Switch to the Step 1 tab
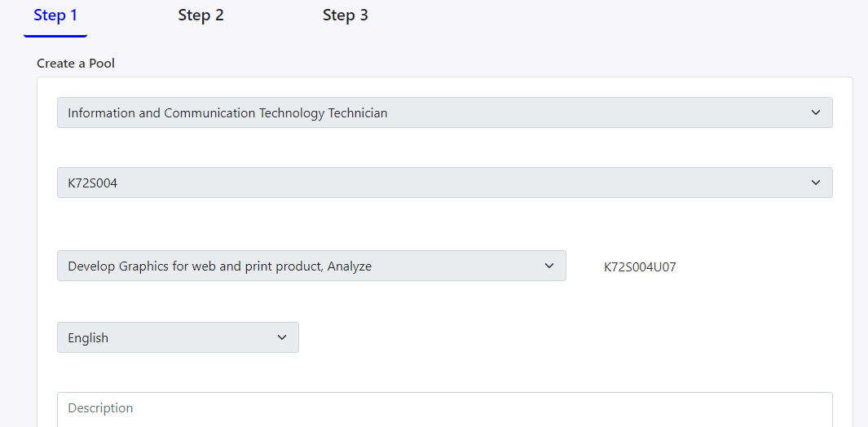 (x=55, y=15)
